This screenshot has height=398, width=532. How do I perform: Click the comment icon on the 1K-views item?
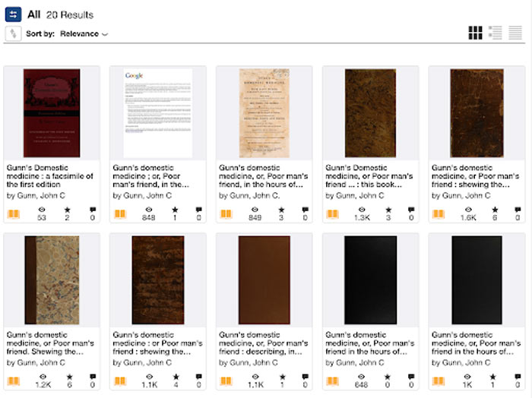518,377
